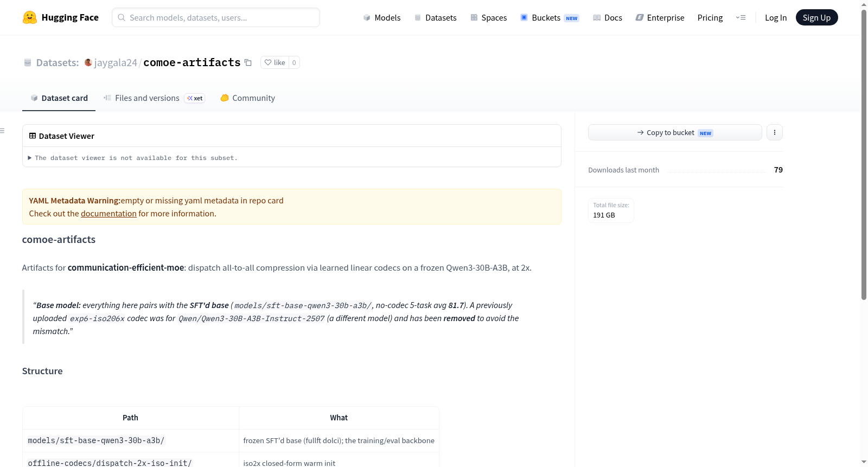Click the bold 'communication-efficient-moe' text

coord(126,268)
